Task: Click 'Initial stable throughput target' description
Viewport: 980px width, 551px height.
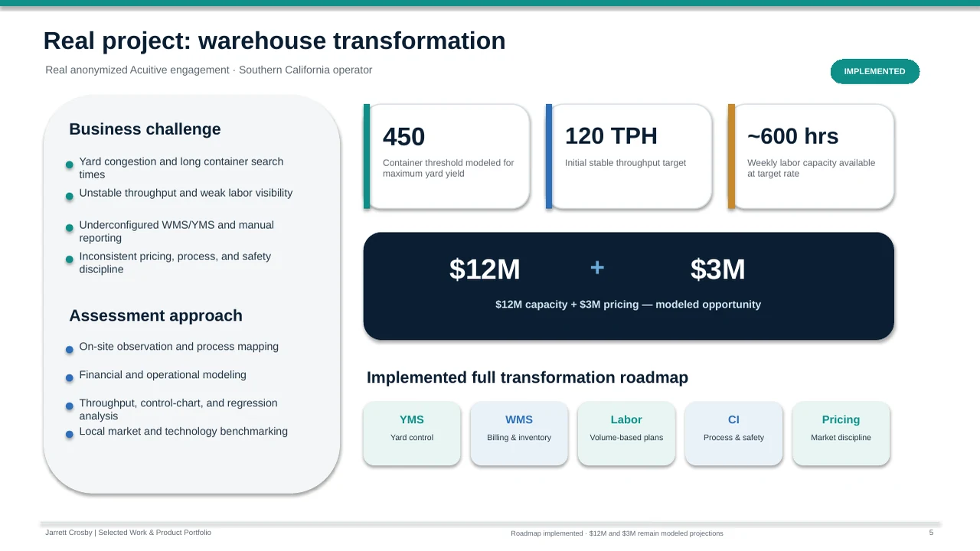Action: (626, 163)
